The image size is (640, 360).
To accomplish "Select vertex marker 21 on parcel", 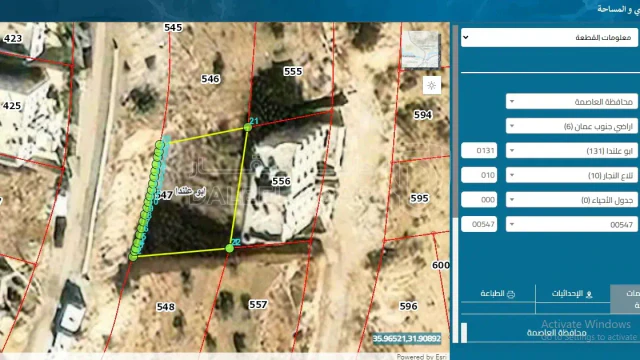I will click(x=247, y=127).
